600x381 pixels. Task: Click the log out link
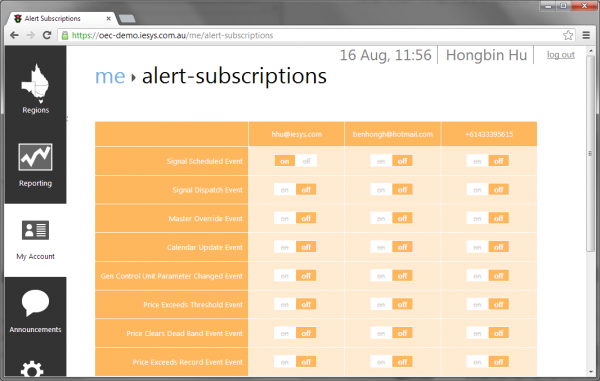pyautogui.click(x=561, y=55)
